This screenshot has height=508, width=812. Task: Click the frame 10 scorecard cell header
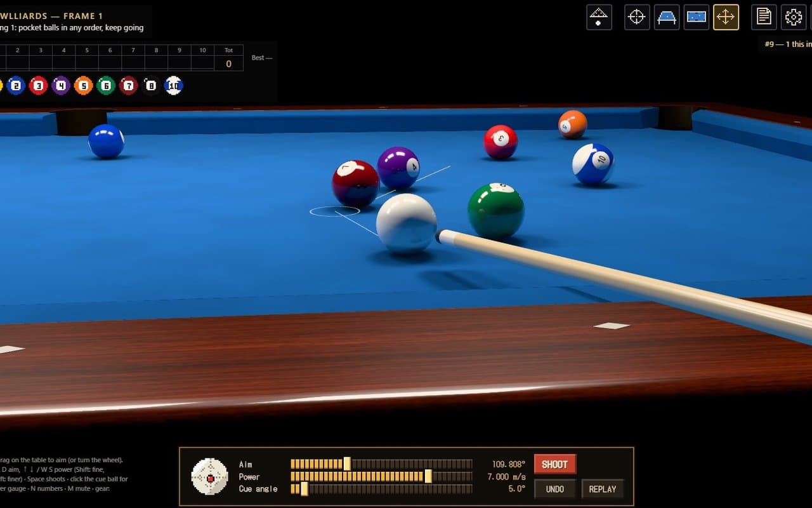click(202, 50)
